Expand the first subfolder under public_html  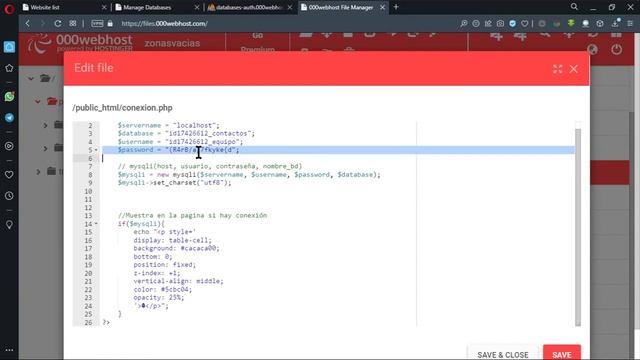[45, 125]
